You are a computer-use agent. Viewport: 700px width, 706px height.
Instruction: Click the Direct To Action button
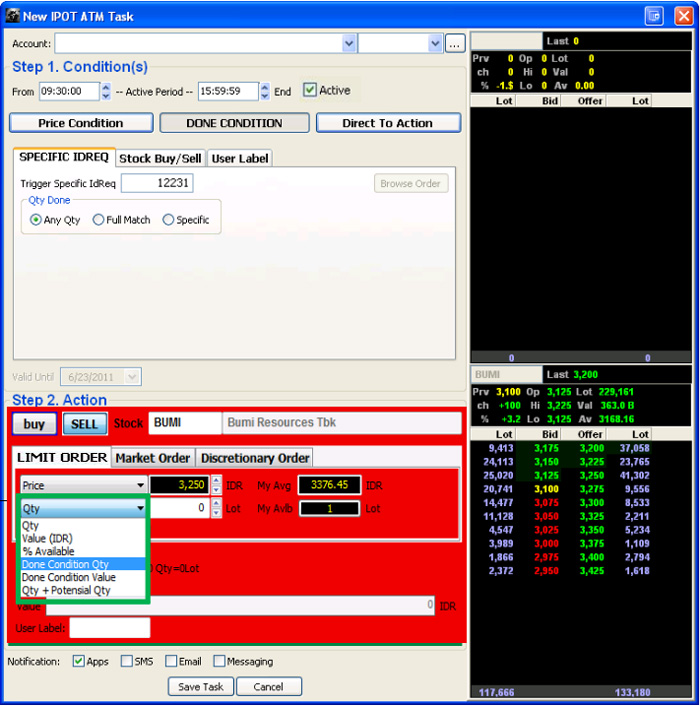pyautogui.click(x=388, y=123)
